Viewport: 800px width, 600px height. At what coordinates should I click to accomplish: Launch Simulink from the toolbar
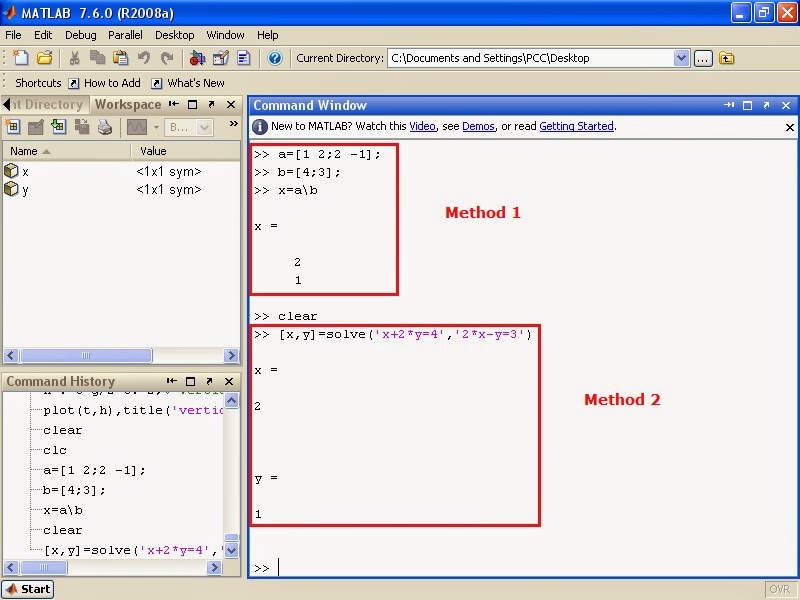[x=198, y=58]
